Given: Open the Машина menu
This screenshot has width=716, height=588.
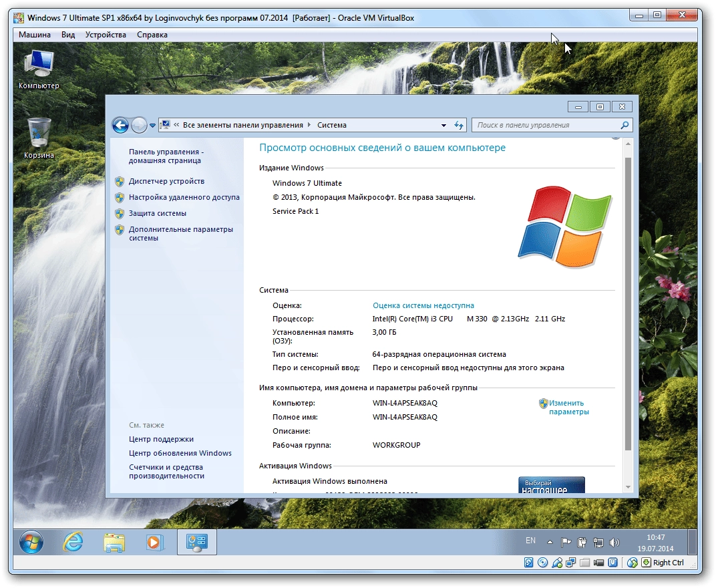Looking at the screenshot, I should (35, 35).
